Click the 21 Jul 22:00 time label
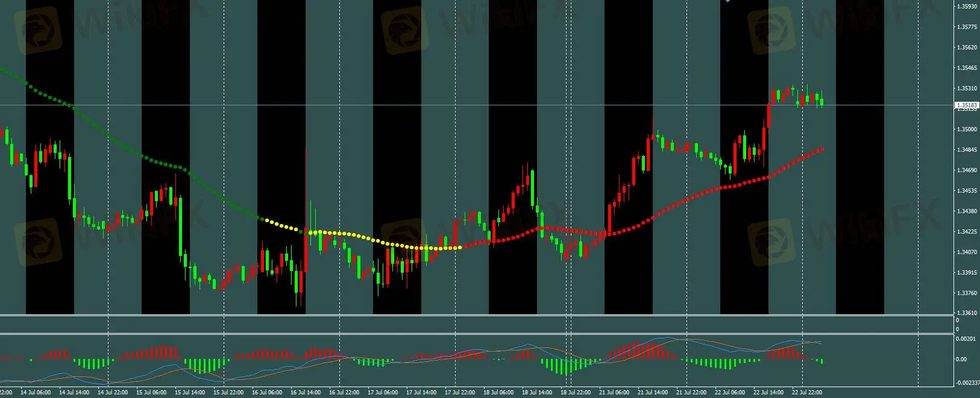980x398 pixels. (691, 393)
